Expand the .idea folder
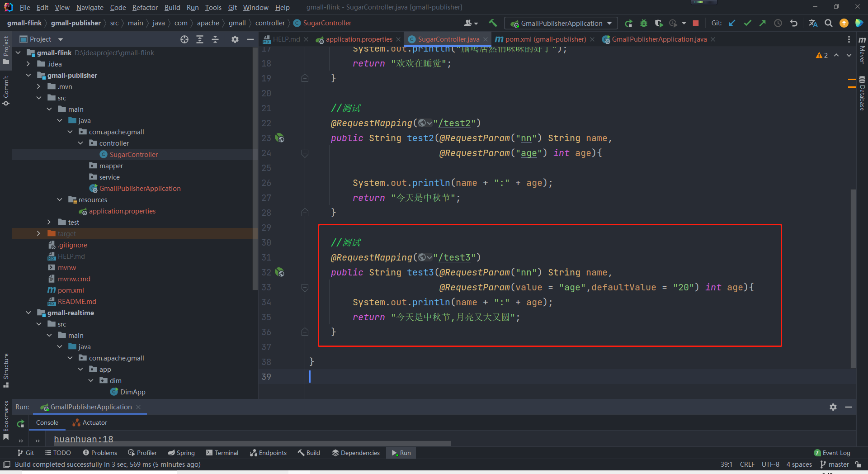This screenshot has width=868, height=474. tap(28, 64)
